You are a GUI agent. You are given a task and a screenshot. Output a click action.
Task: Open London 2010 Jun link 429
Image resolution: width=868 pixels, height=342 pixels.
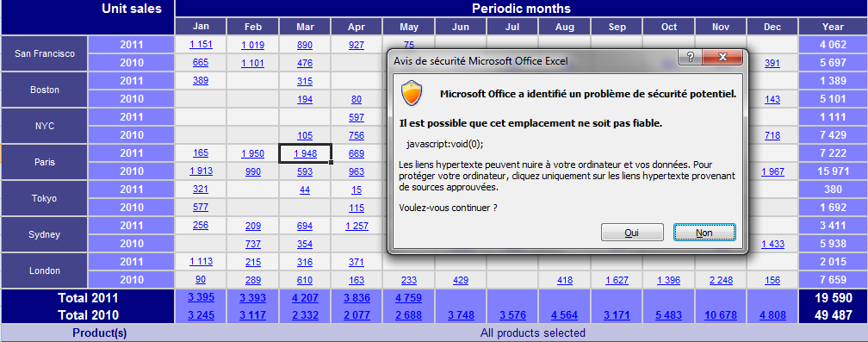tap(461, 280)
